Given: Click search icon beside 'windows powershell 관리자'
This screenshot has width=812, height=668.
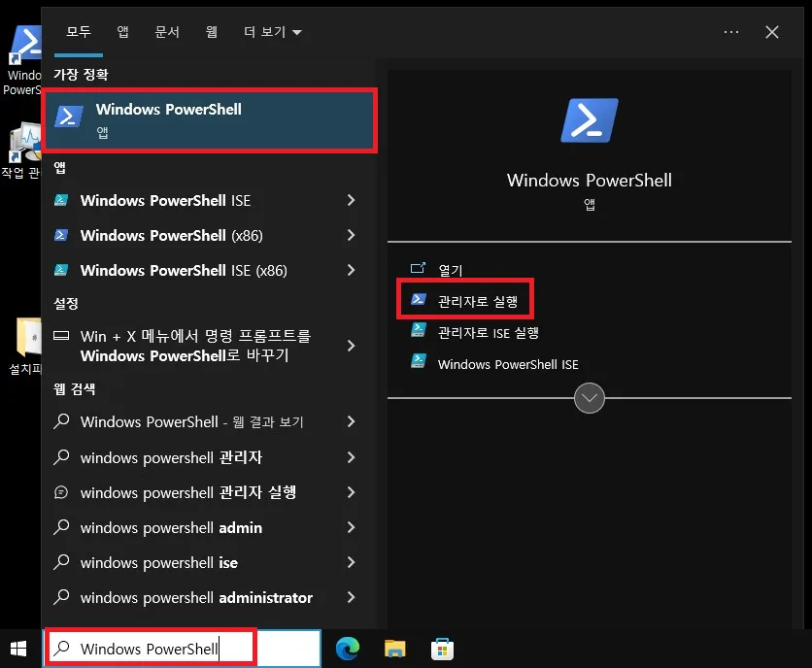Looking at the screenshot, I should [x=61, y=456].
